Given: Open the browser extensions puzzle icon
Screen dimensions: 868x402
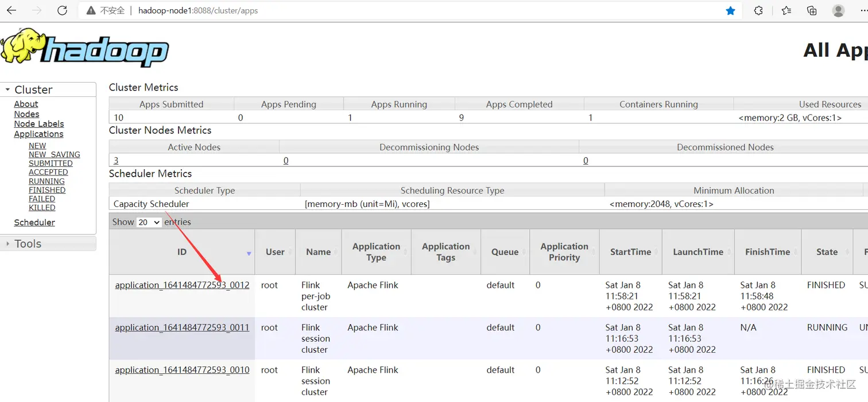Looking at the screenshot, I should [x=758, y=10].
